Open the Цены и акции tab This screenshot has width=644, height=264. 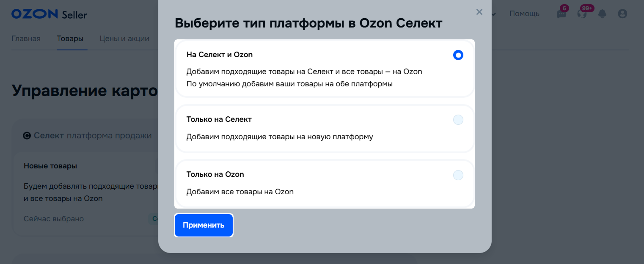pos(124,39)
